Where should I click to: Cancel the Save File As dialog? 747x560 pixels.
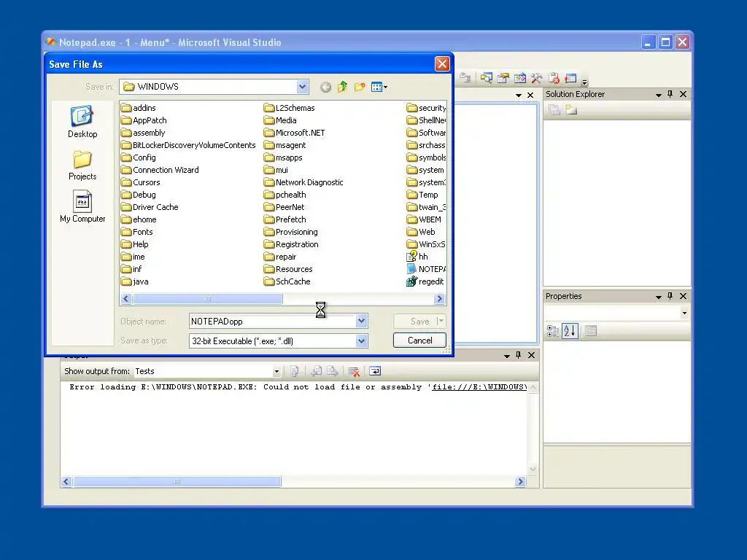419,341
